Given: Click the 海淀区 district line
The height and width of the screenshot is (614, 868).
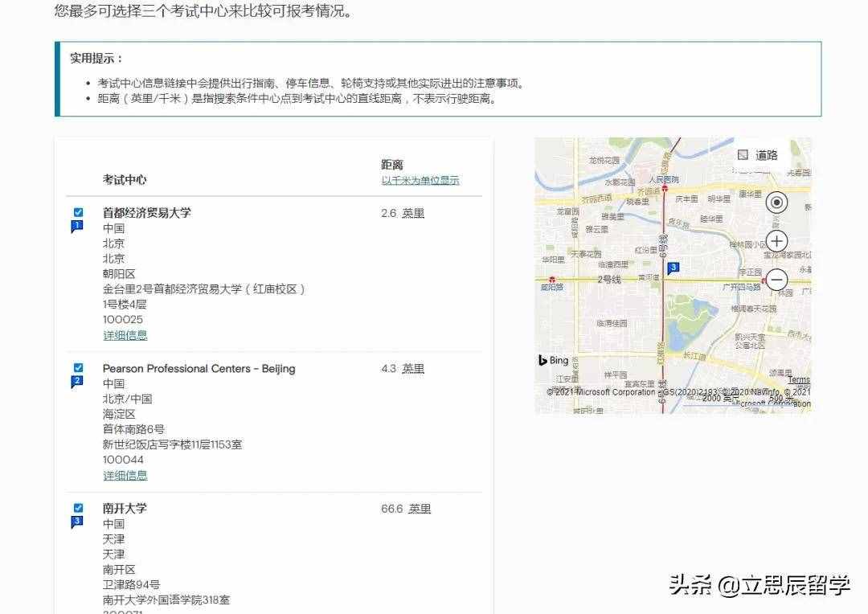Looking at the screenshot, I should pos(119,414).
